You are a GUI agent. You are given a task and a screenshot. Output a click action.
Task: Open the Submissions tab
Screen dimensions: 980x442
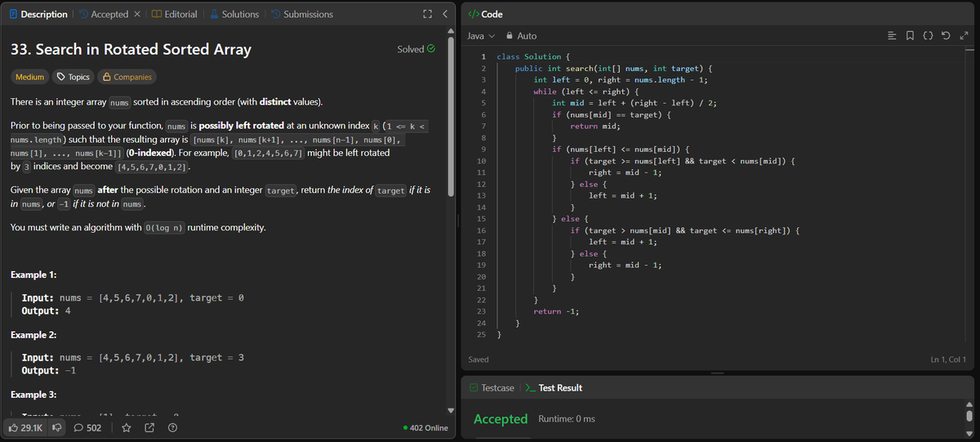[x=301, y=14]
